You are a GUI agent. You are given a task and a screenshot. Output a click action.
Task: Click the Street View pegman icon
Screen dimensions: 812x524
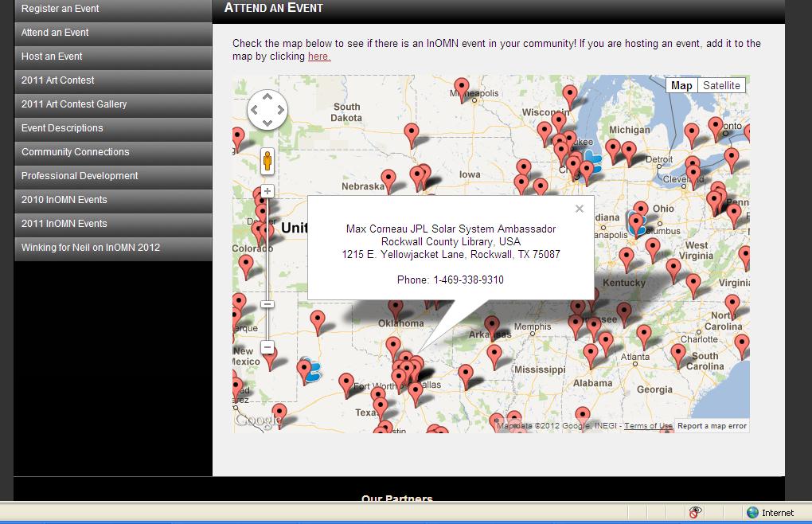pos(267,162)
